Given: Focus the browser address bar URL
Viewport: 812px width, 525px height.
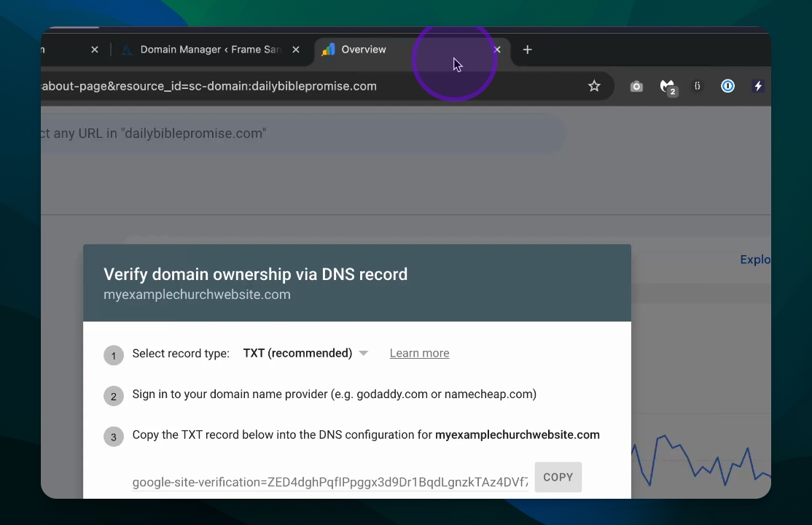Looking at the screenshot, I should click(x=209, y=86).
